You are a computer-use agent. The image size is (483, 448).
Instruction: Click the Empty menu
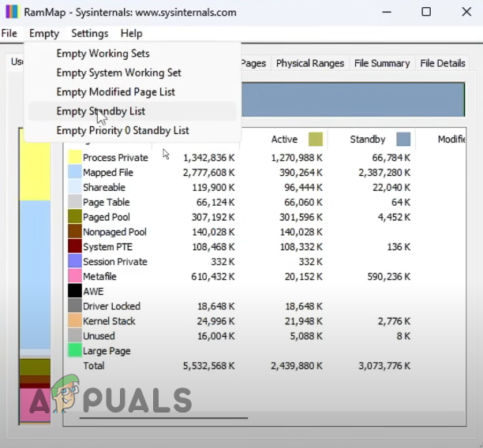[x=44, y=33]
